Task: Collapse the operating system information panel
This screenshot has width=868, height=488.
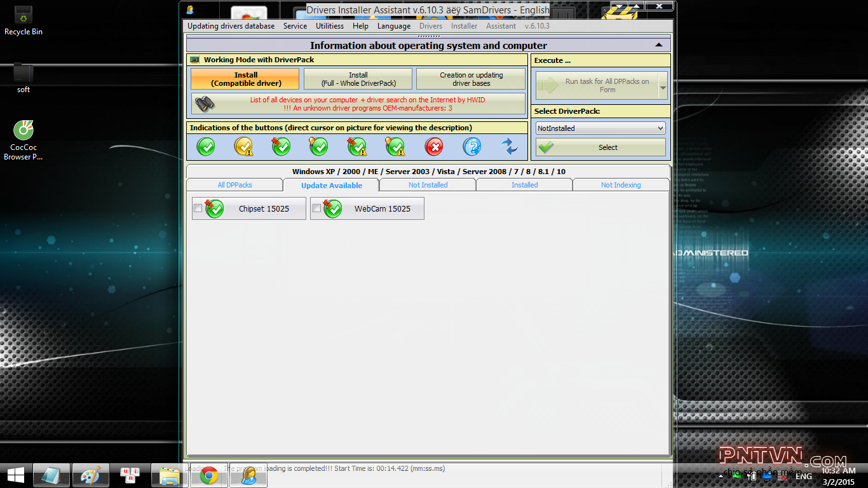Action: pos(659,45)
